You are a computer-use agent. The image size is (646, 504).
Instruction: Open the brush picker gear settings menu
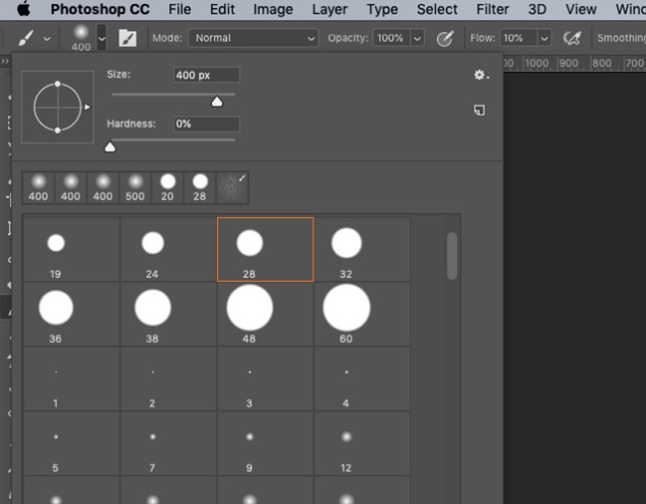click(x=481, y=75)
